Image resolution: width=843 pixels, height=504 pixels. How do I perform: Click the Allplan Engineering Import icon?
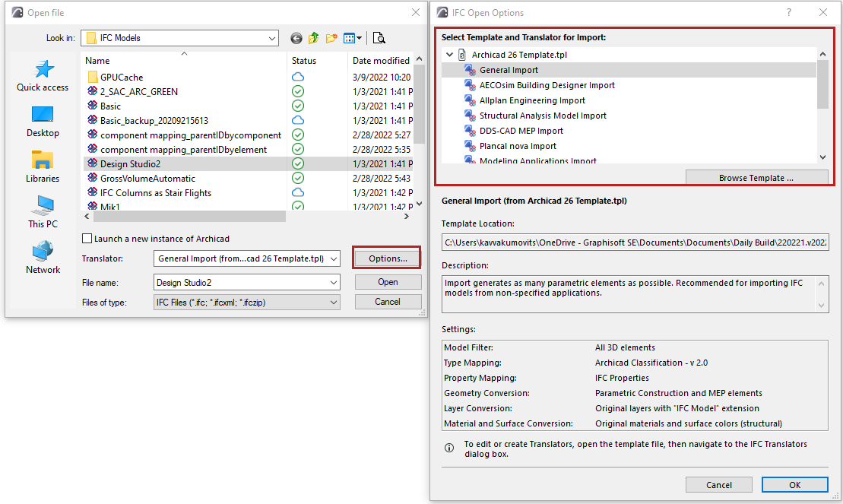tap(470, 100)
